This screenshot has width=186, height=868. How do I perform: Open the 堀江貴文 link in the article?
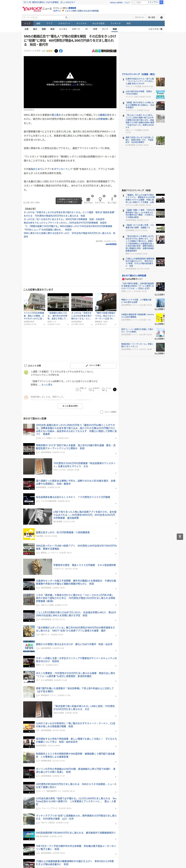click(x=56, y=115)
